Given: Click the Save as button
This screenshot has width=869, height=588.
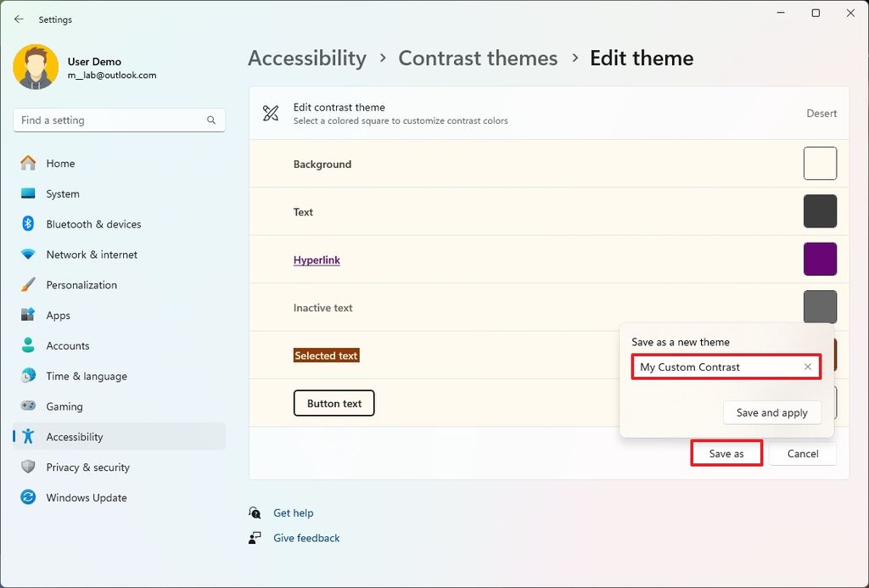Looking at the screenshot, I should (x=726, y=453).
